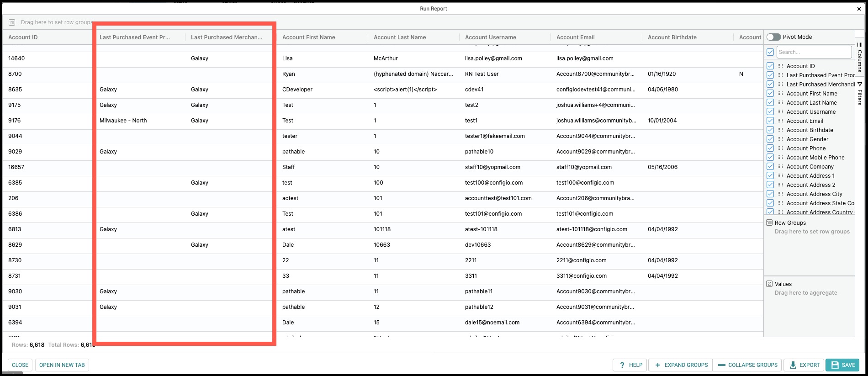Uncheck the Account Company column checkbox

tap(770, 166)
